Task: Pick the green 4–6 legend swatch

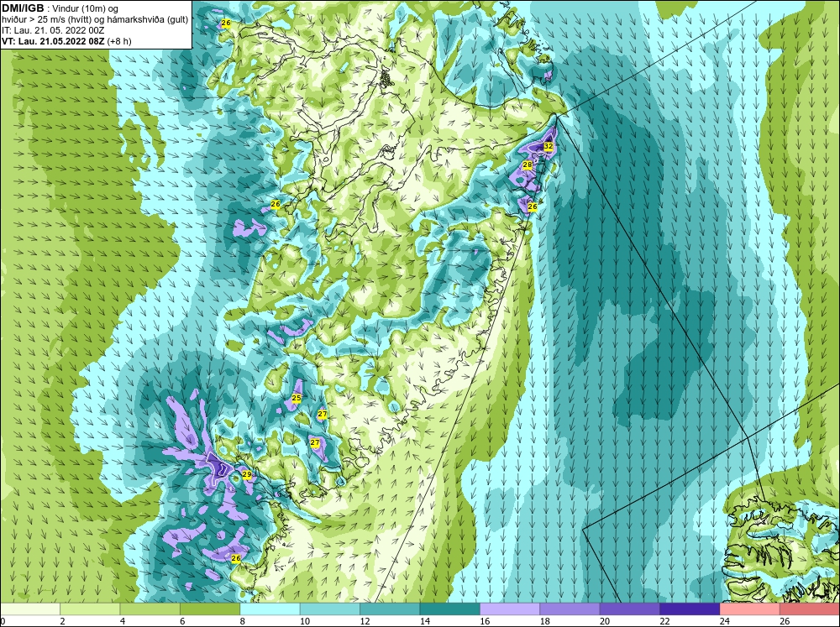Action: pos(150,609)
